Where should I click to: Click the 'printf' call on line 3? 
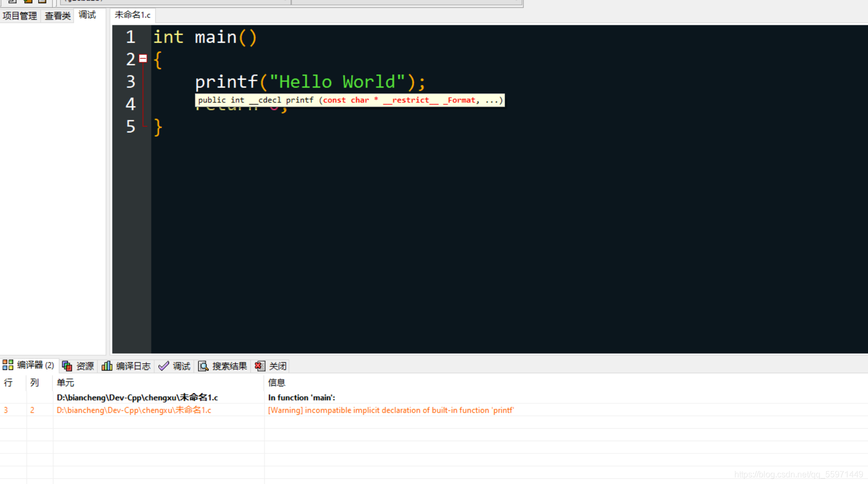pos(226,82)
